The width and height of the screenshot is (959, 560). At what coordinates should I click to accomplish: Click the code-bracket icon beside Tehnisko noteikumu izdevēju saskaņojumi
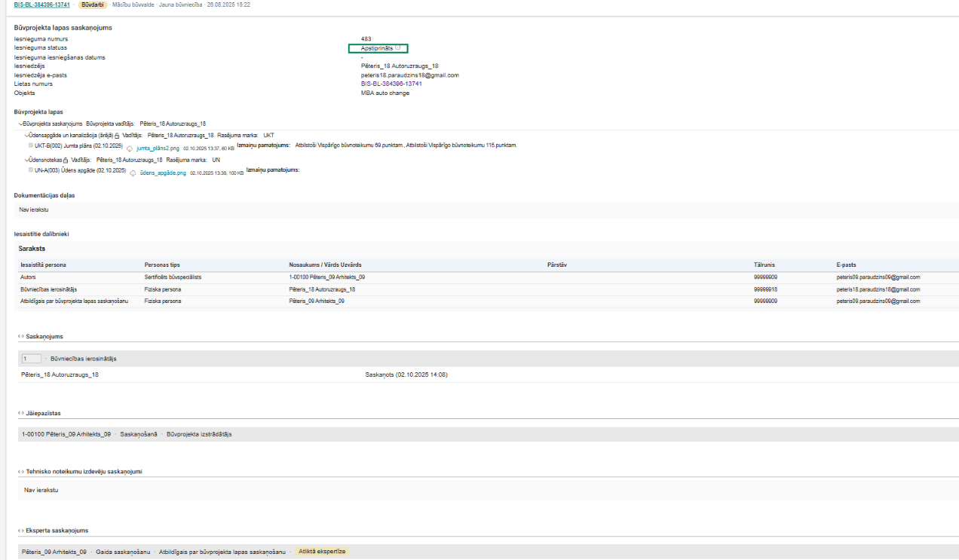(20, 472)
